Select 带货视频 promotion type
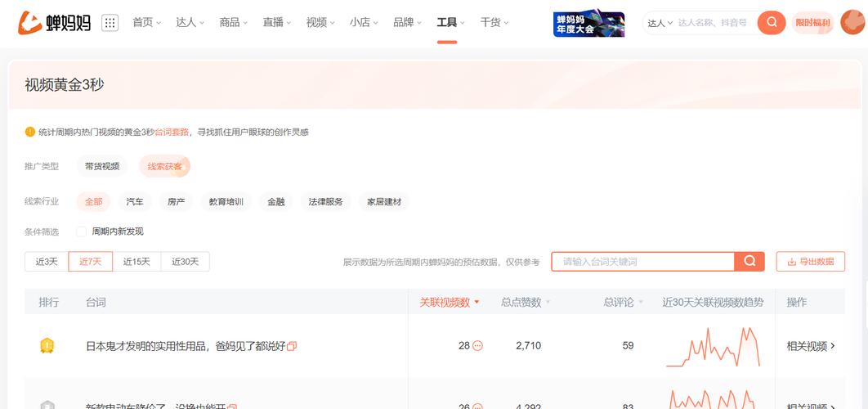868x409 pixels. pyautogui.click(x=102, y=166)
